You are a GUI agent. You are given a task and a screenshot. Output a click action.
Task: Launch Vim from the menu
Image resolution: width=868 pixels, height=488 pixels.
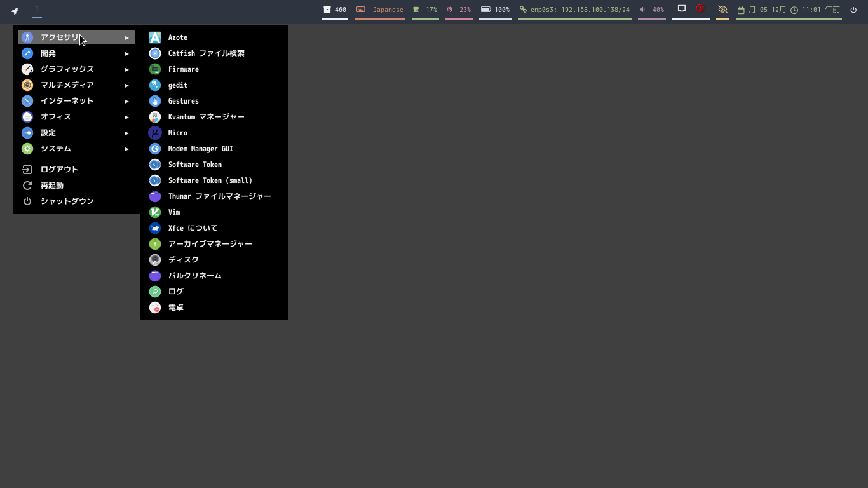[214, 212]
